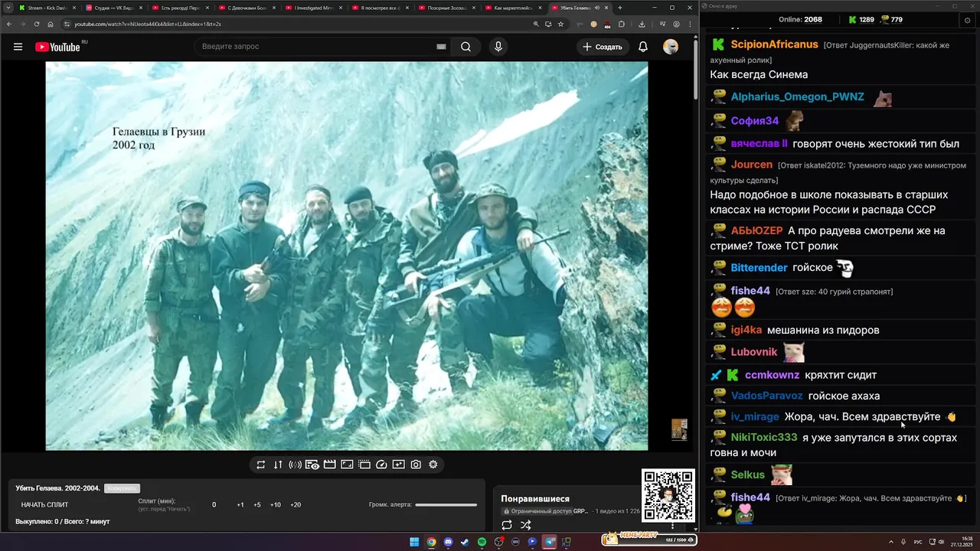Switch to the Студия — VK Видео tab
Viewport: 980px width, 551px height.
pyautogui.click(x=113, y=8)
